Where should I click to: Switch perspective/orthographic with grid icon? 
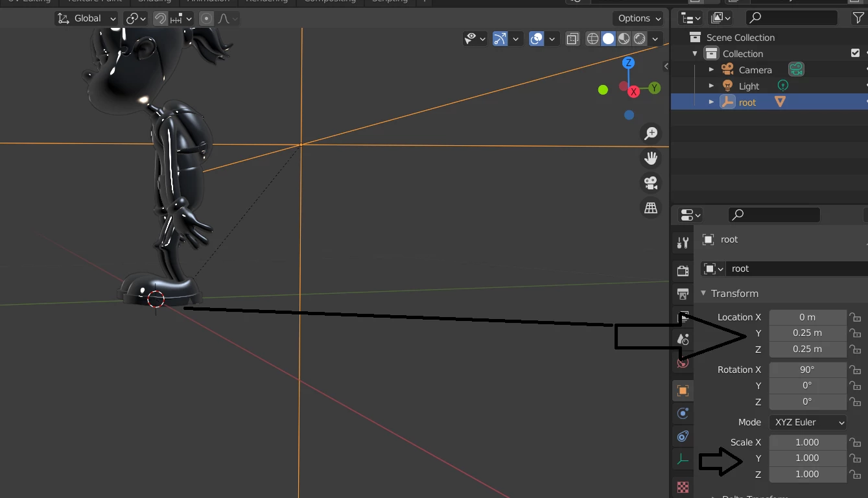tap(650, 207)
